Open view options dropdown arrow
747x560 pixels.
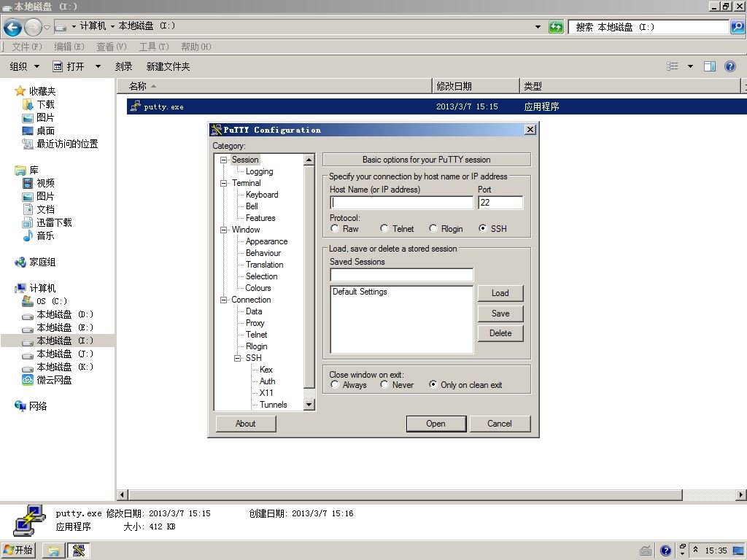tap(690, 66)
